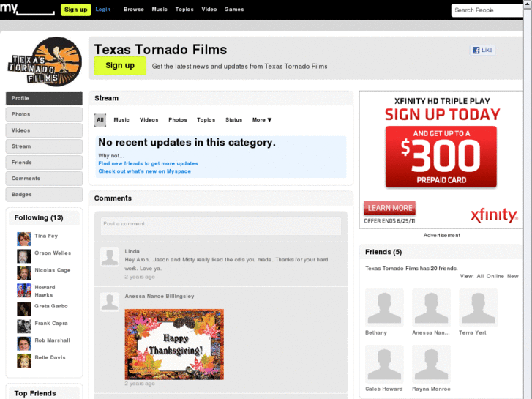
Task: Open Nicolas Cage's avatar picture
Action: tap(23, 273)
